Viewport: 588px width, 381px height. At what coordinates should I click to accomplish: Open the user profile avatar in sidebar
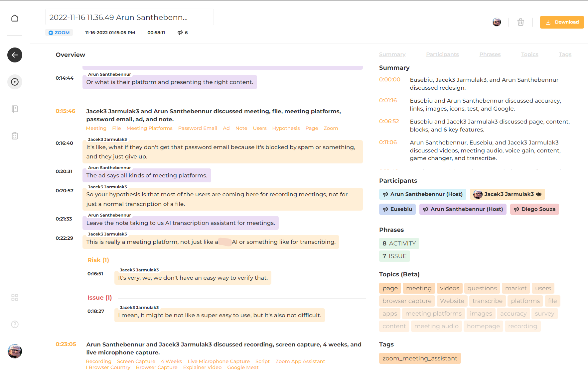click(15, 351)
